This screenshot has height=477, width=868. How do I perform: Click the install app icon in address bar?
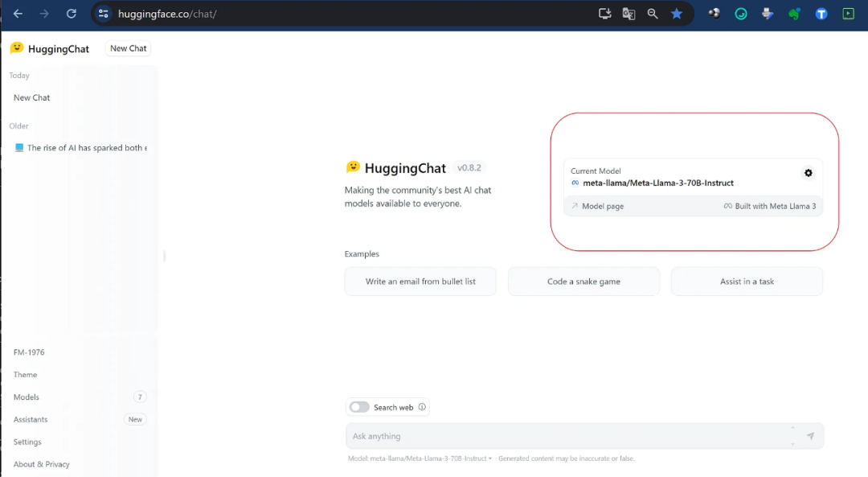click(604, 14)
